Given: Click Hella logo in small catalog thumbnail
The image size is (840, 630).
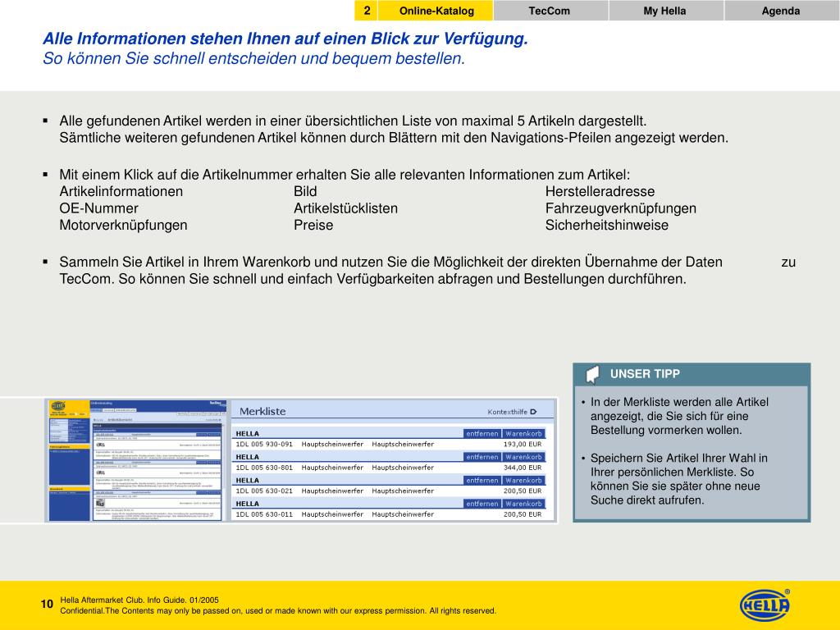Looking at the screenshot, I should (57, 407).
